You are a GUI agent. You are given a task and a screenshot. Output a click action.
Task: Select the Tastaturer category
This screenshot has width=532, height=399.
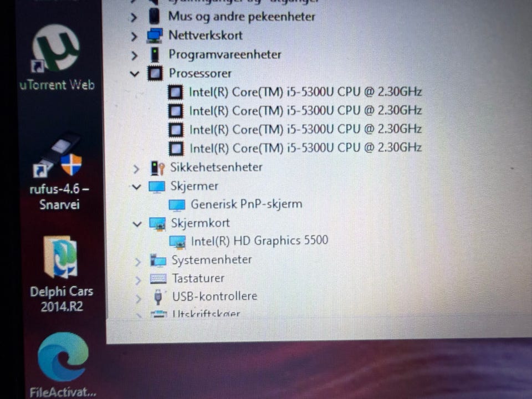198,279
